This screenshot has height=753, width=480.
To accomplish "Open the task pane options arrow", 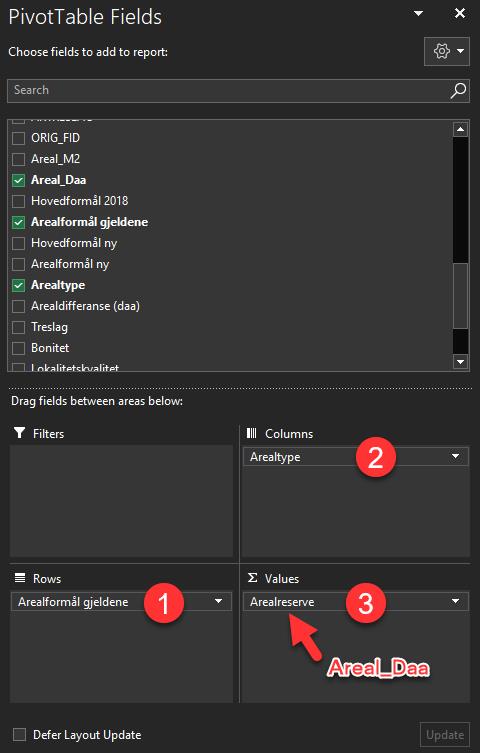I will point(419,13).
